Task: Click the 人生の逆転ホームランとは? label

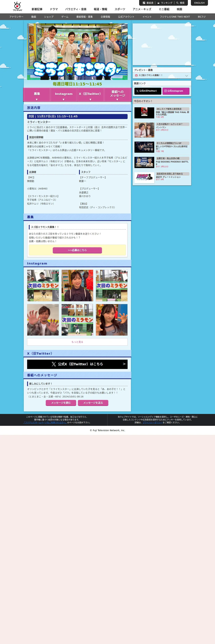Action: pyautogui.click(x=172, y=124)
